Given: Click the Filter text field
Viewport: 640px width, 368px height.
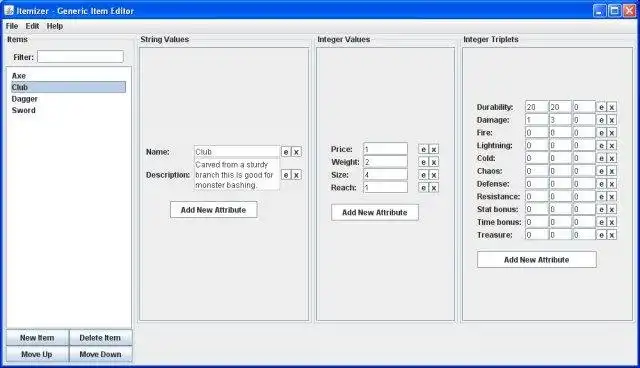Looking at the screenshot, I should (x=80, y=57).
